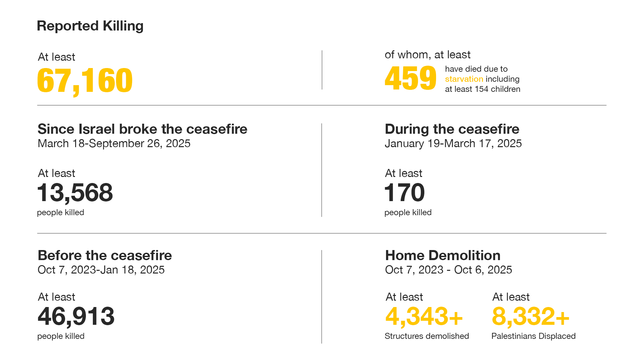
Task: Select the 'Before the ceasefire' heading
Action: (105, 255)
